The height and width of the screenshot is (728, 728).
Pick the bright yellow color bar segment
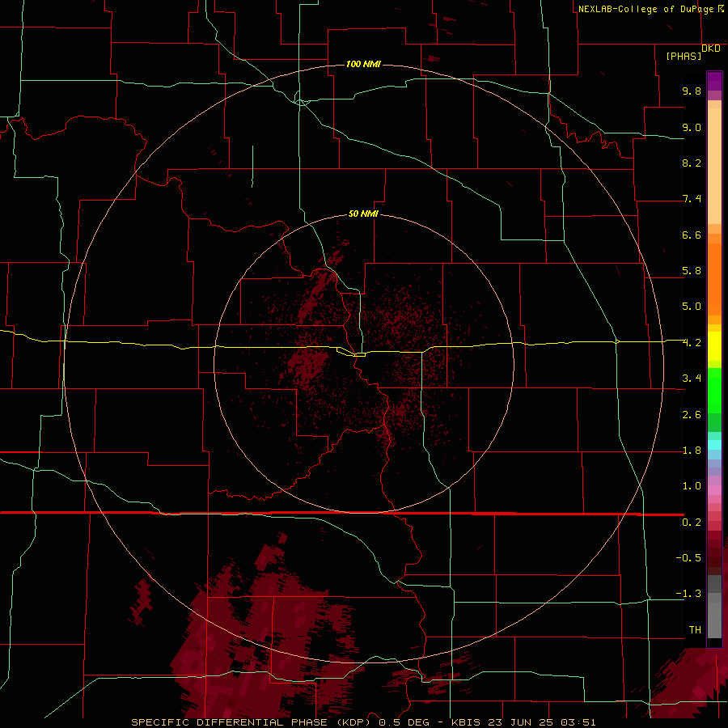[x=714, y=346]
